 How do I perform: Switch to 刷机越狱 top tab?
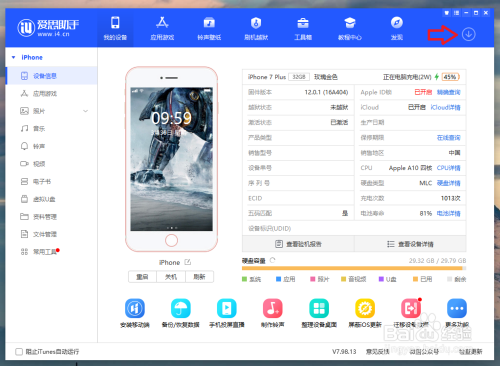pyautogui.click(x=256, y=28)
